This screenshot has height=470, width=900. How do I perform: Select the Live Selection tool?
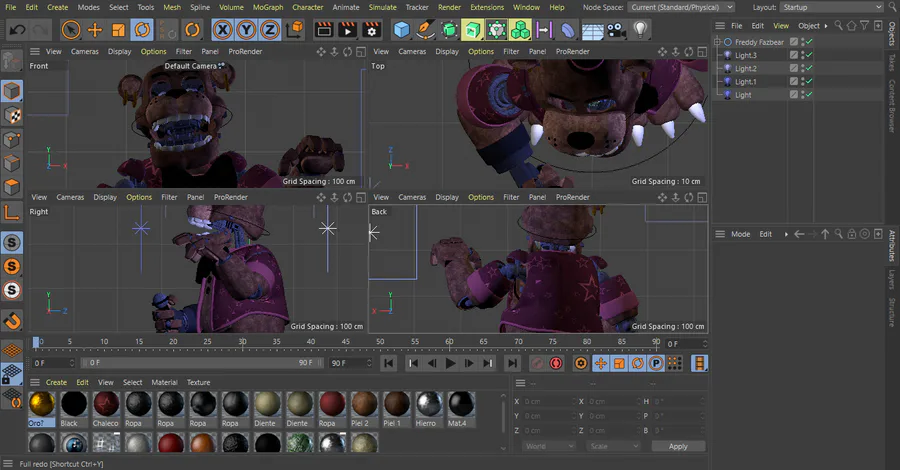pos(71,29)
